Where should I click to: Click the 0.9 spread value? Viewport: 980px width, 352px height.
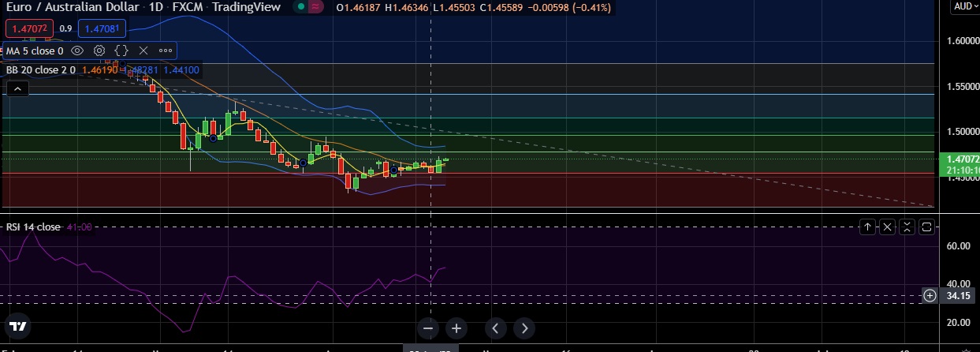(x=66, y=28)
